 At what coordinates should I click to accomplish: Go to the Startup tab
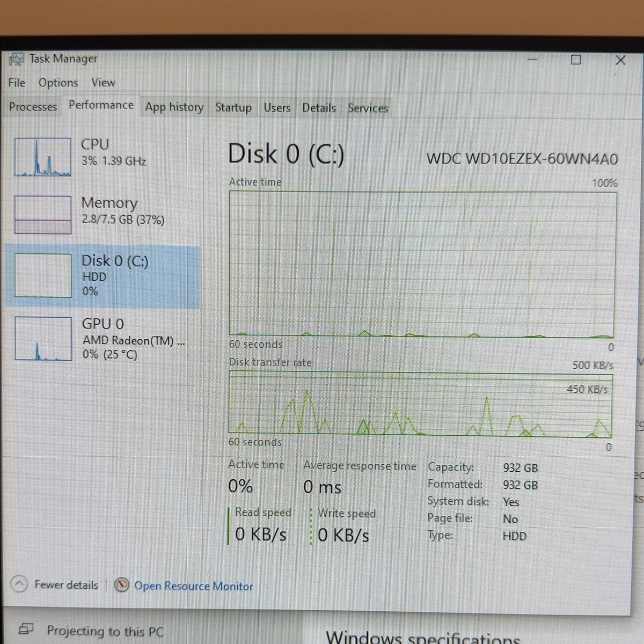click(x=233, y=108)
